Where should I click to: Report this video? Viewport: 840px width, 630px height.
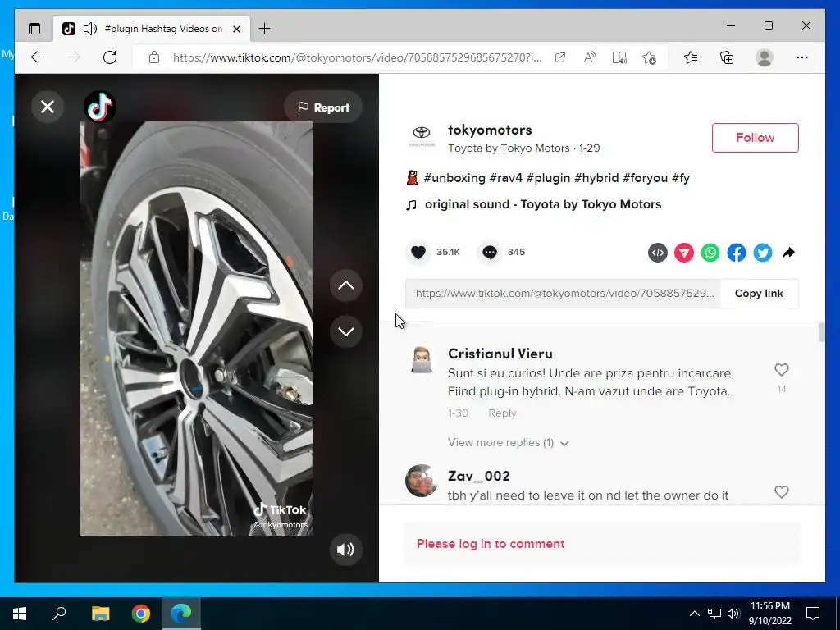click(323, 107)
